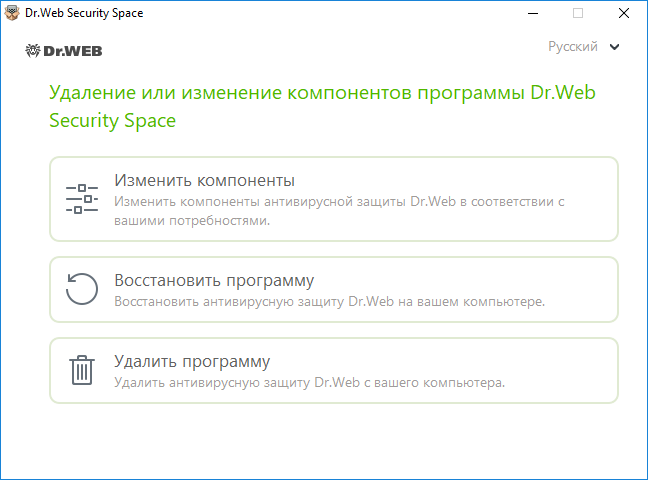Image resolution: width=648 pixels, height=480 pixels.
Task: Click text 'Удалить антивирусную защиту Dr.Web'
Action: (237, 382)
